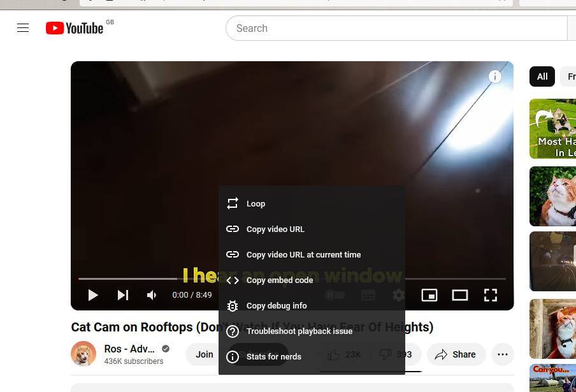Visit the "Ros - Adv..." channel name link
The width and height of the screenshot is (576, 392).
(x=129, y=349)
